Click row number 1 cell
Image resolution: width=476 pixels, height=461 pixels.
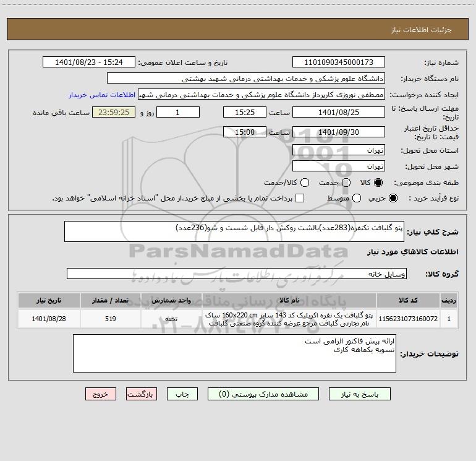coord(449,319)
